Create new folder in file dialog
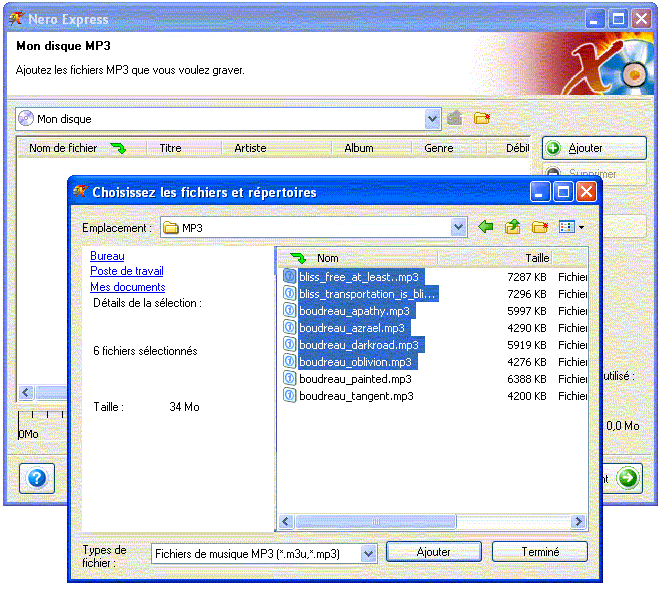The height and width of the screenshot is (589, 664). coord(540,227)
